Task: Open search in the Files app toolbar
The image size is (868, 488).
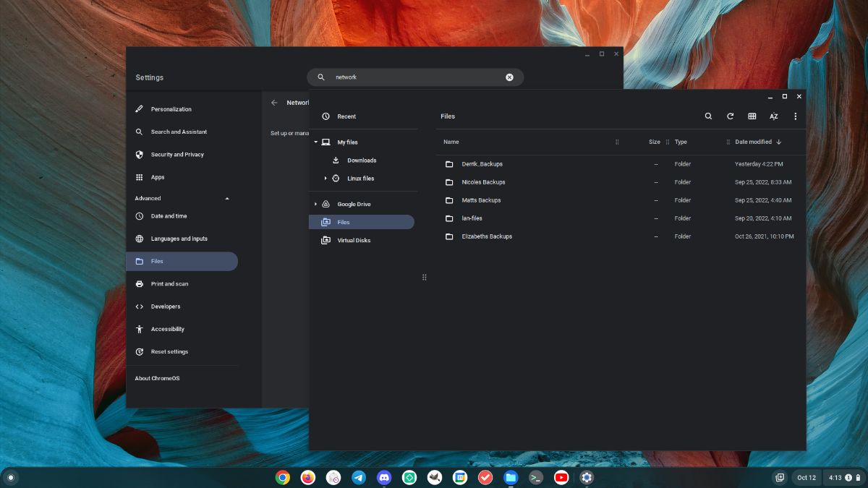Action: [708, 116]
